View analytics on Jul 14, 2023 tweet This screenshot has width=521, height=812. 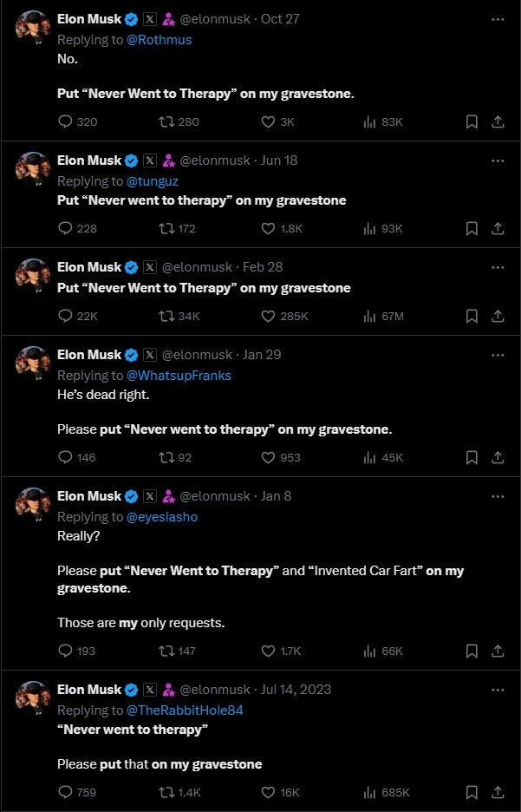tap(369, 792)
